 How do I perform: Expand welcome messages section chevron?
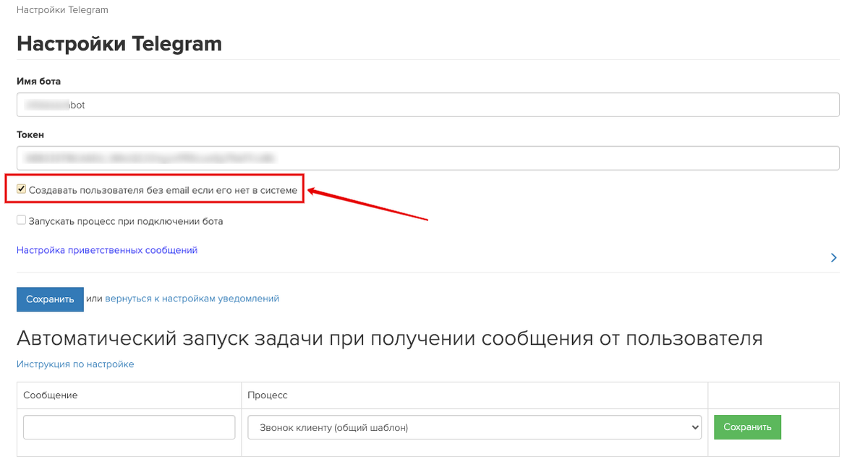(834, 257)
